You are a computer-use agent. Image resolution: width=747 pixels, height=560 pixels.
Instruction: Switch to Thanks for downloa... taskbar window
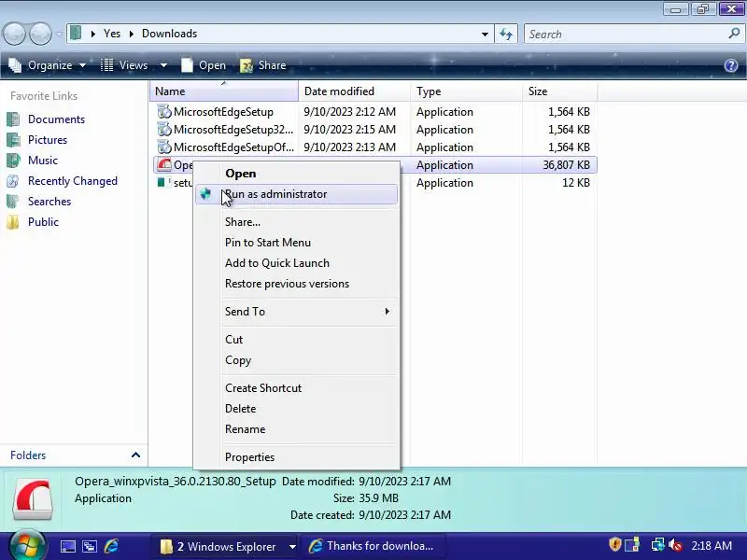373,546
